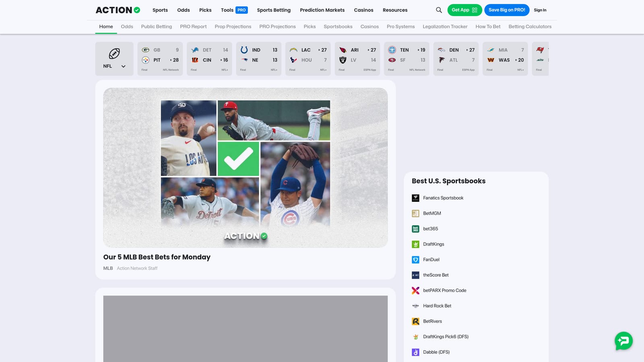Image resolution: width=644 pixels, height=362 pixels.
Task: Open the Prediction Markets menu
Action: coord(322,10)
